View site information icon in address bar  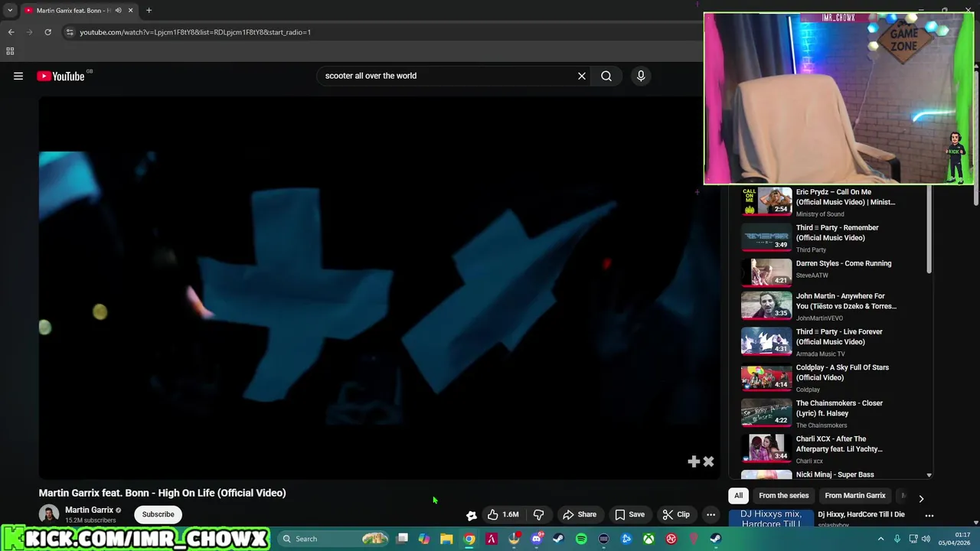pyautogui.click(x=70, y=32)
